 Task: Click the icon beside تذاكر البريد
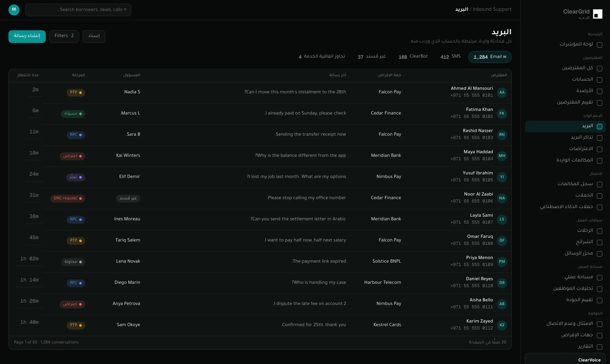pyautogui.click(x=599, y=138)
